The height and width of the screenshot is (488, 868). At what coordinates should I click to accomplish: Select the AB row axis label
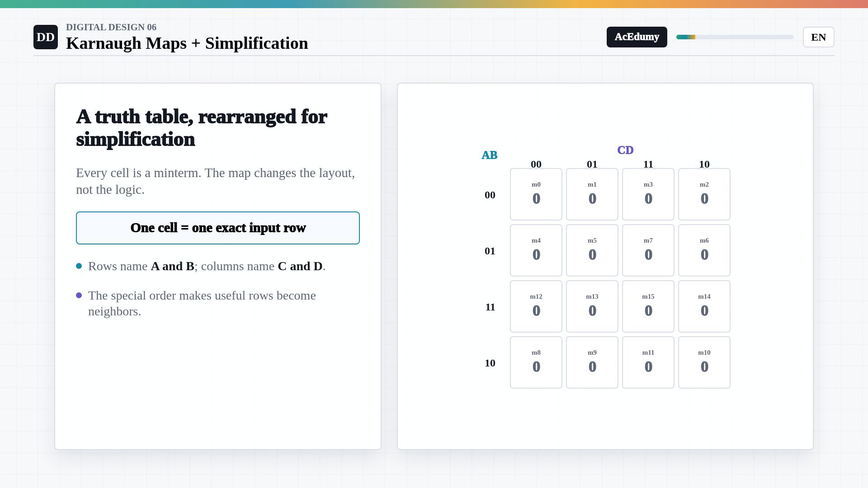point(490,155)
